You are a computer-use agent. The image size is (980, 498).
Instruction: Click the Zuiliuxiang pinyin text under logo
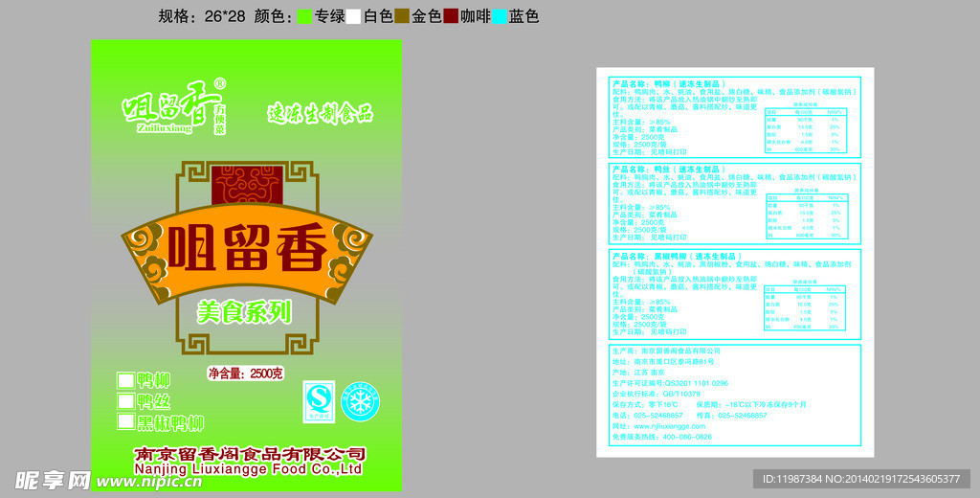click(x=165, y=127)
